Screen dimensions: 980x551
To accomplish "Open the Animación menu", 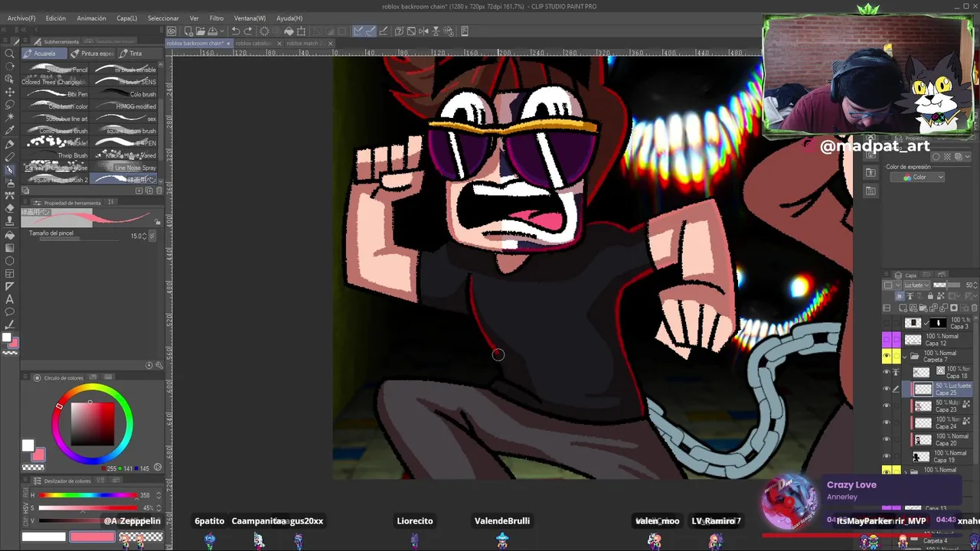I will tap(91, 18).
